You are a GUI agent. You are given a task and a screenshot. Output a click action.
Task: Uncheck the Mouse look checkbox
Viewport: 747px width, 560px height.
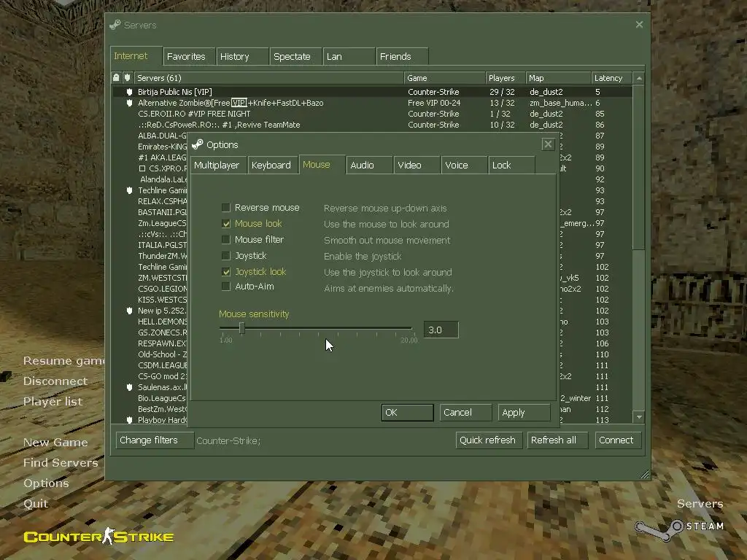226,223
